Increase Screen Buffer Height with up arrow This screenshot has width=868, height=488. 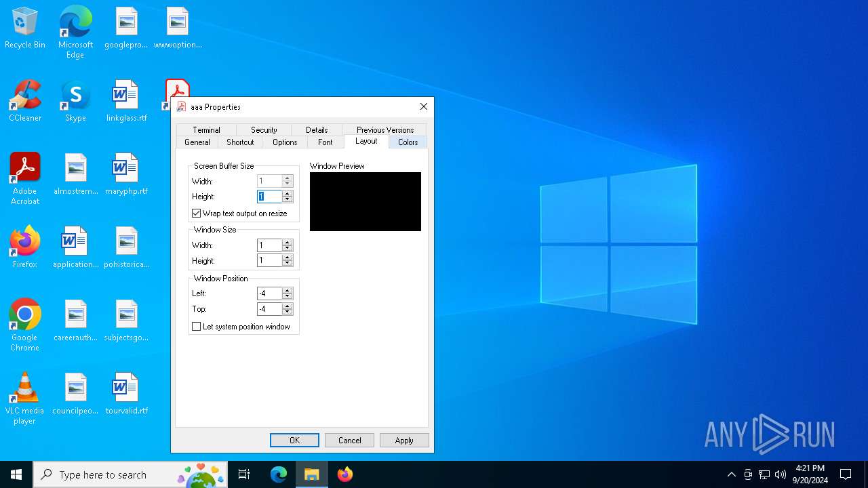click(x=288, y=193)
